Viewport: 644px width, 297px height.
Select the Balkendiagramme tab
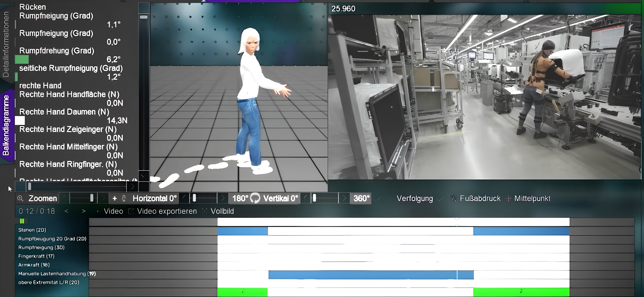[x=6, y=125]
